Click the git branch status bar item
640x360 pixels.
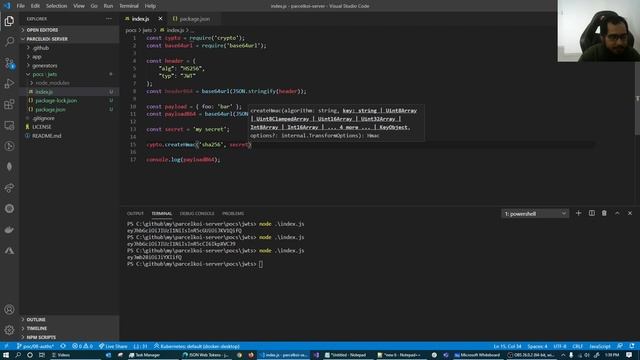pyautogui.click(x=35, y=346)
